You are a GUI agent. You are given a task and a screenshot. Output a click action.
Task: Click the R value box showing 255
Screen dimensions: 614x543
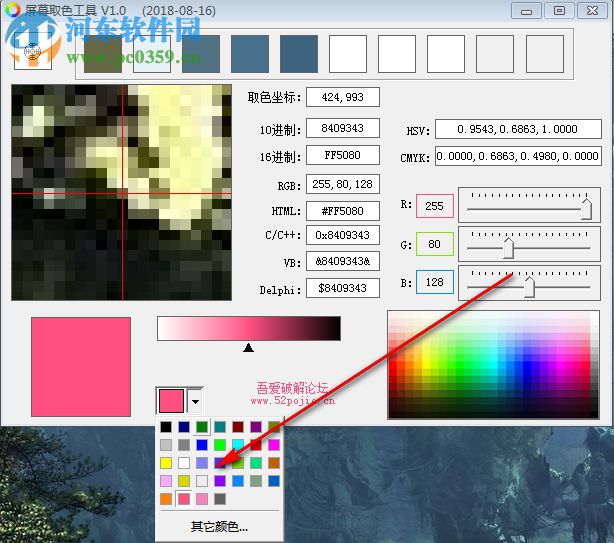point(435,206)
